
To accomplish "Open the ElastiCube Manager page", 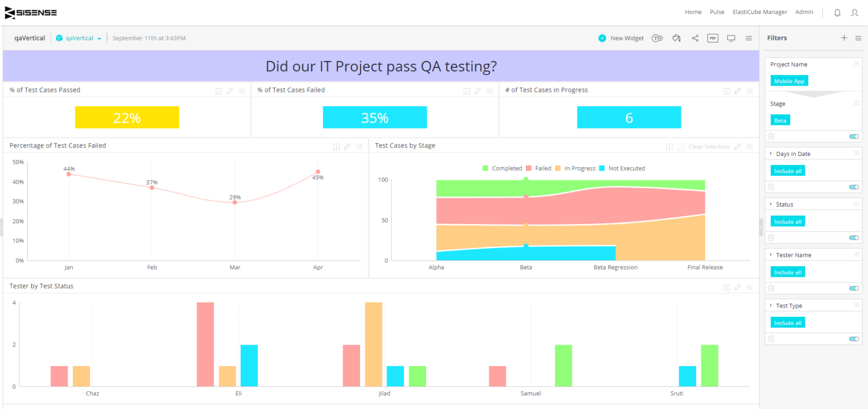I will [759, 11].
